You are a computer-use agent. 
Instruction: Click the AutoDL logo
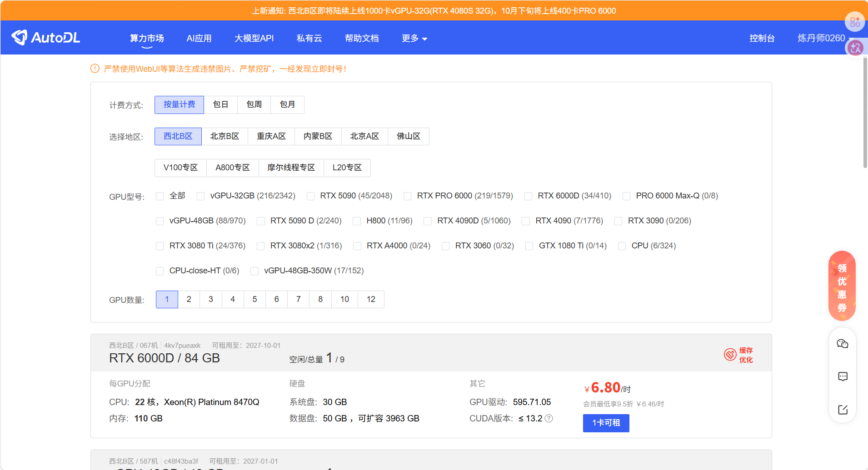(x=46, y=38)
